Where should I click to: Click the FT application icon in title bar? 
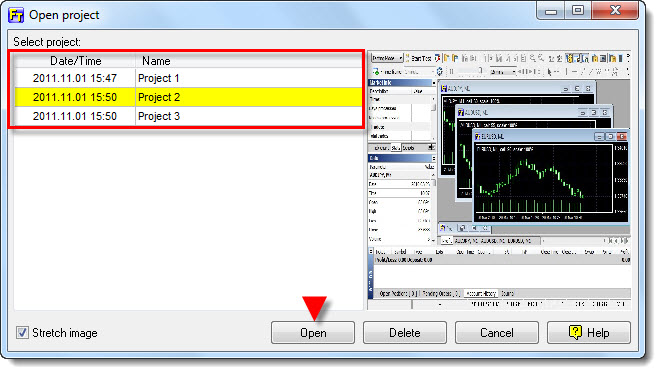point(16,15)
